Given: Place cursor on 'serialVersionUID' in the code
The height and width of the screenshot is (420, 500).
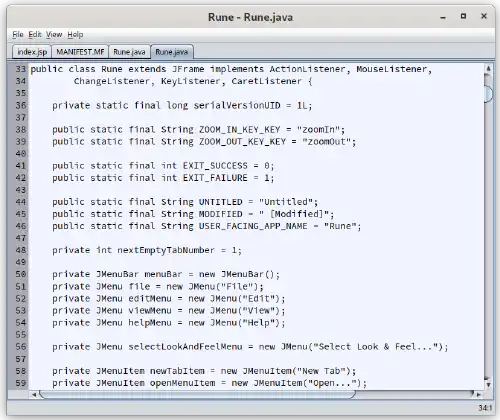Looking at the screenshot, I should 237,106.
